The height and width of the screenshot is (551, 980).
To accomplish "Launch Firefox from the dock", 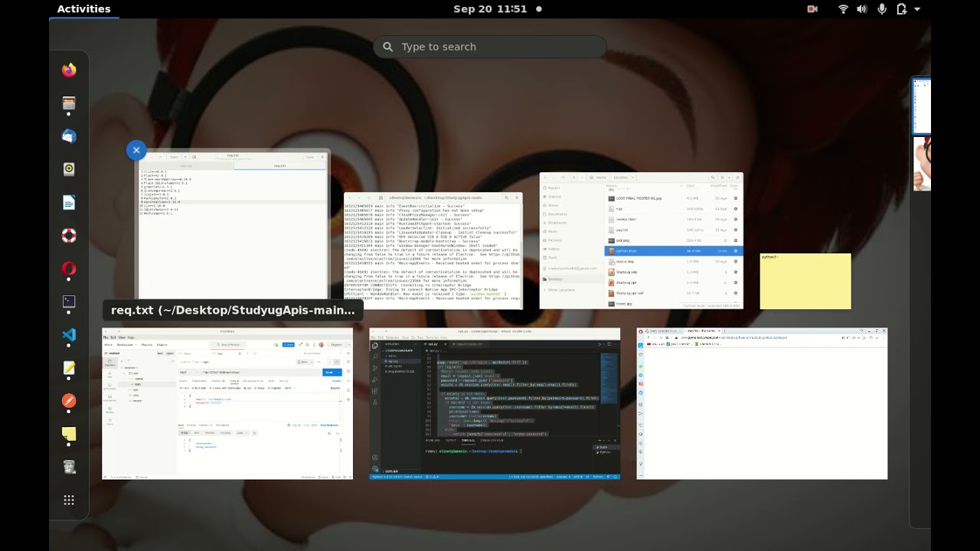I will [69, 70].
